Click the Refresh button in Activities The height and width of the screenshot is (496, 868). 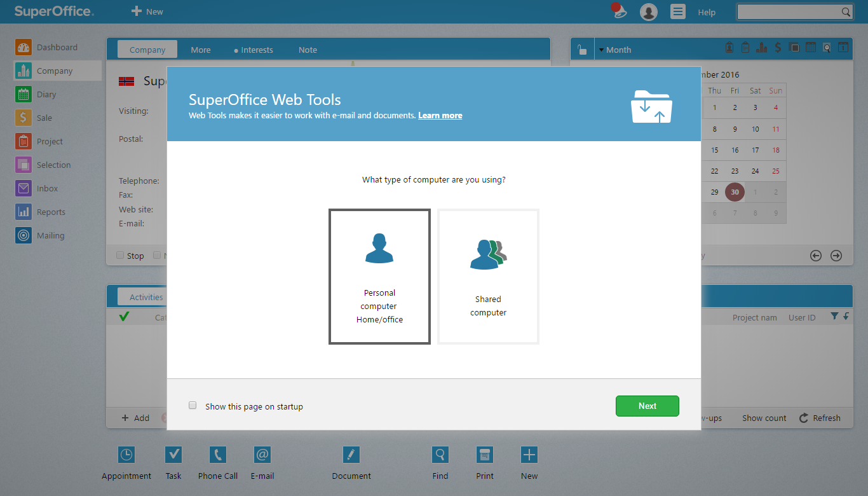point(820,418)
